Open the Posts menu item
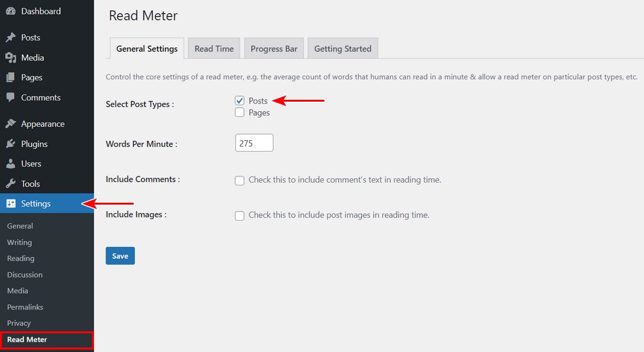The height and width of the screenshot is (352, 644). tap(47, 37)
